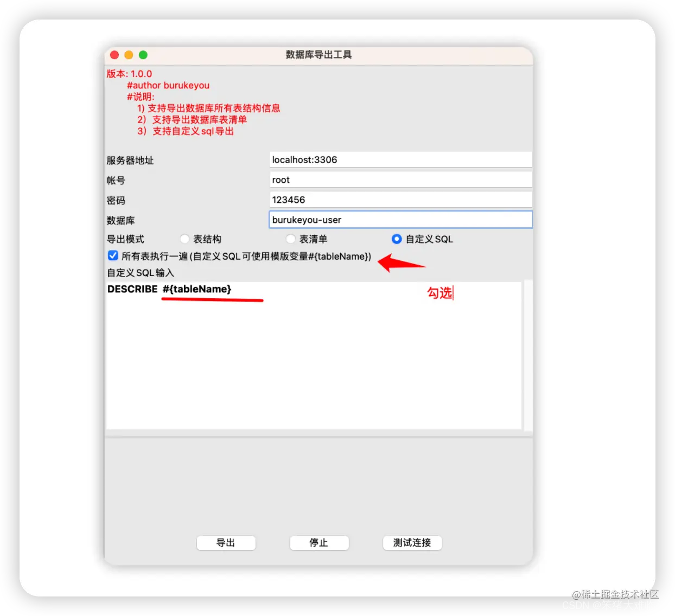675x616 pixels.
Task: Click the server address field localhost:3306
Action: click(400, 159)
